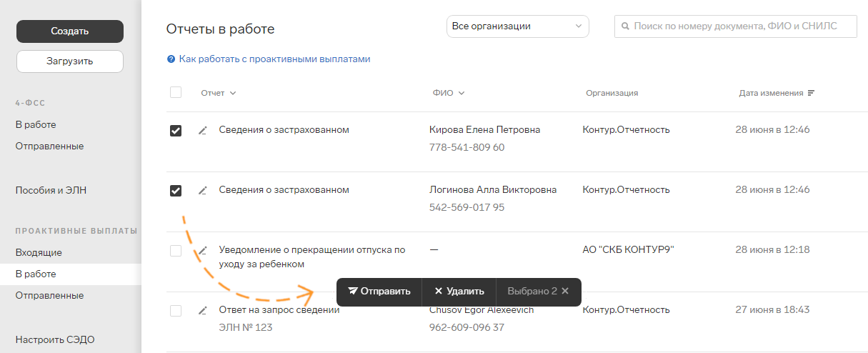Click edit pencil beside Уведомление о прекращении отпуска
The width and height of the screenshot is (868, 353).
click(202, 250)
